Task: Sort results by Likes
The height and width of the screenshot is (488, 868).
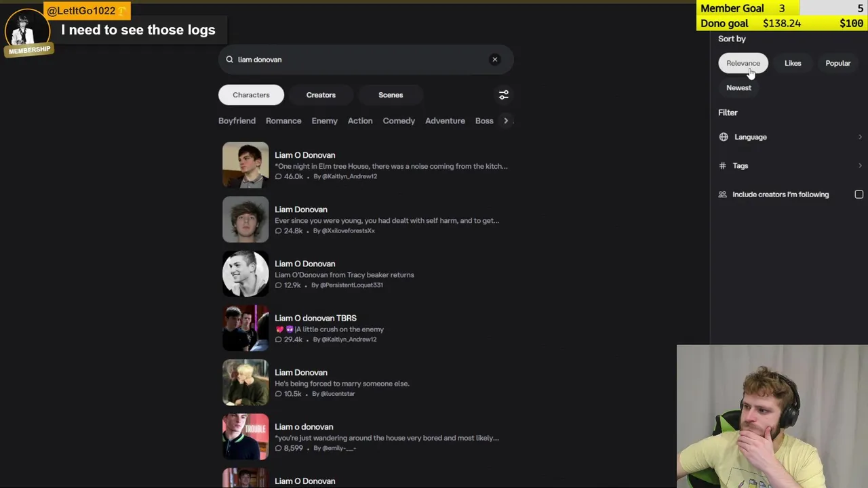Action: point(793,63)
